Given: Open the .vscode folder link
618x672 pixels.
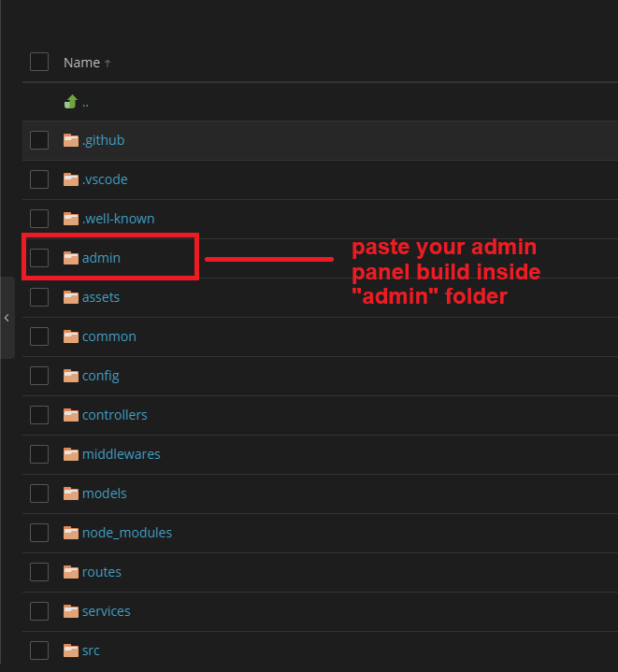Looking at the screenshot, I should [x=105, y=179].
